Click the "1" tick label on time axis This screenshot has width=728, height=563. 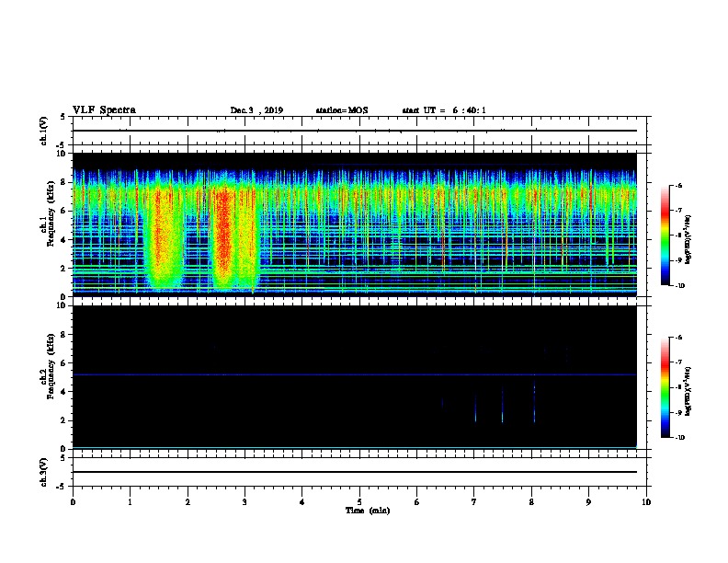point(130,502)
